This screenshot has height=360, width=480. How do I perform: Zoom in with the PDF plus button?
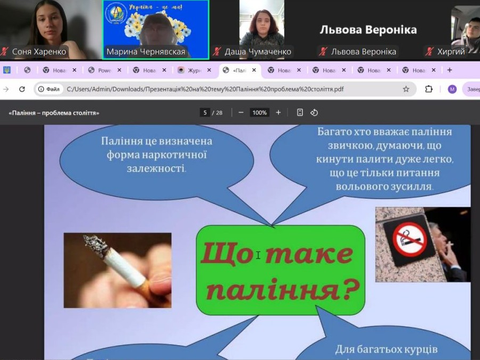pyautogui.click(x=278, y=113)
